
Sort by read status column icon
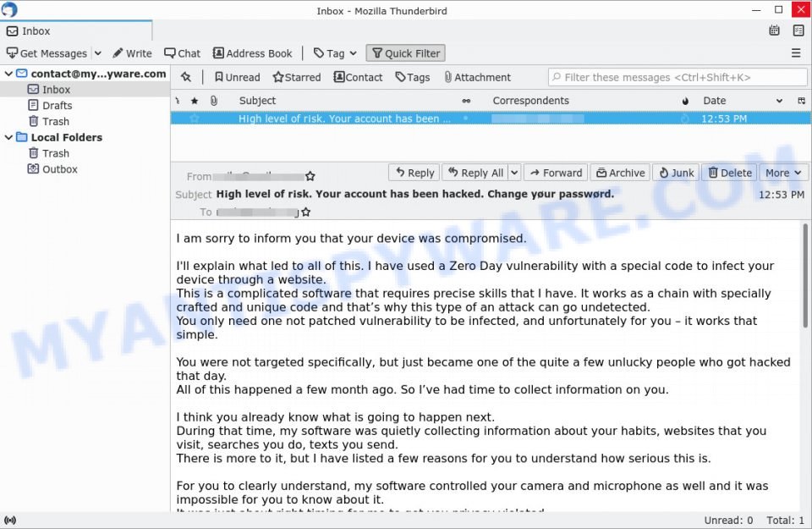pyautogui.click(x=466, y=101)
